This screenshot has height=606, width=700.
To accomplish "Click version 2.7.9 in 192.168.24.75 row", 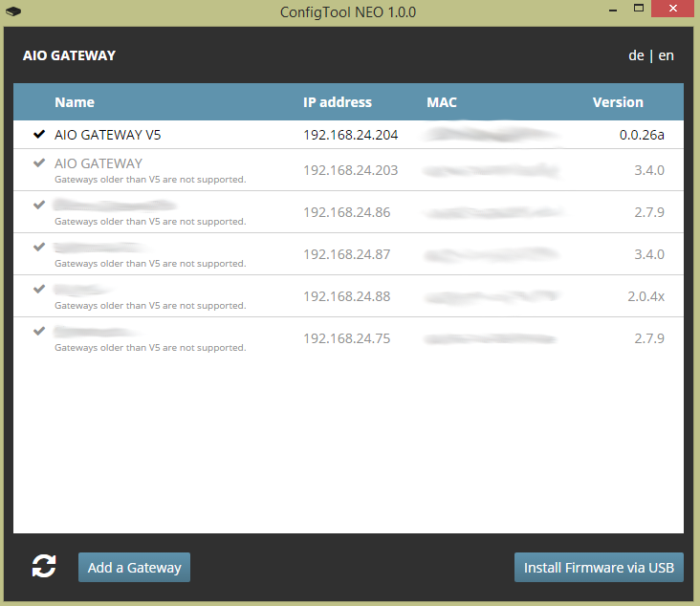I will click(x=649, y=338).
